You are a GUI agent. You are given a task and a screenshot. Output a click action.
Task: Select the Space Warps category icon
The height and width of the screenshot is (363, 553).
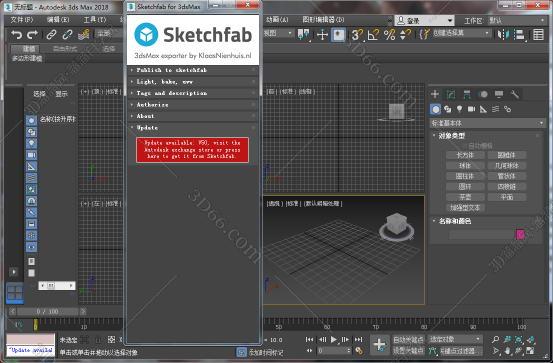click(496, 109)
